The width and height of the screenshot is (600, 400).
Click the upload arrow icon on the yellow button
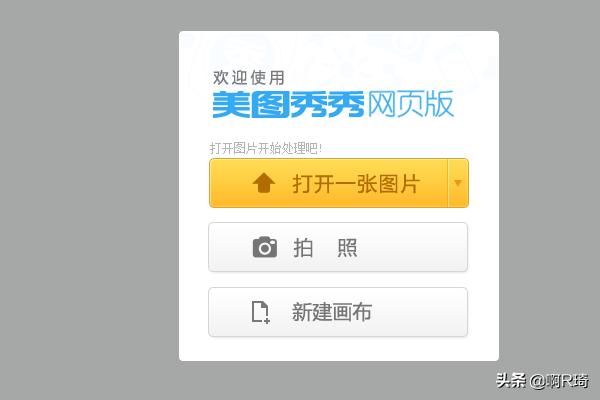coord(264,183)
